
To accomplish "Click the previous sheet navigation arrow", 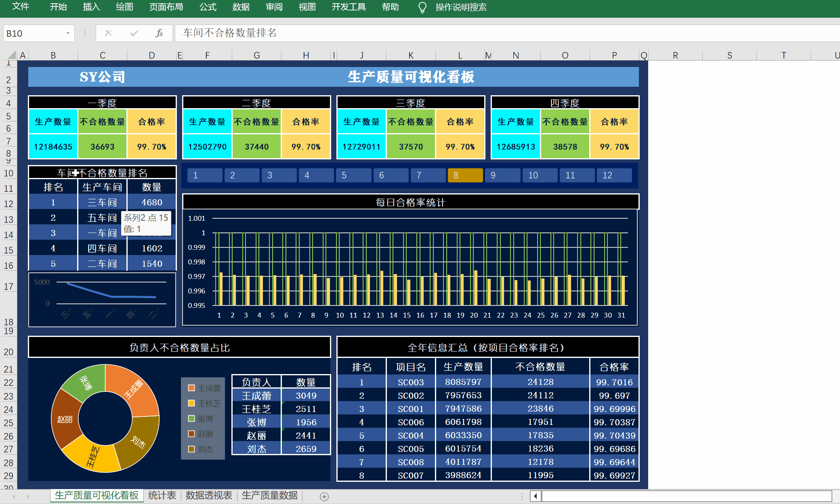I will coord(14,496).
